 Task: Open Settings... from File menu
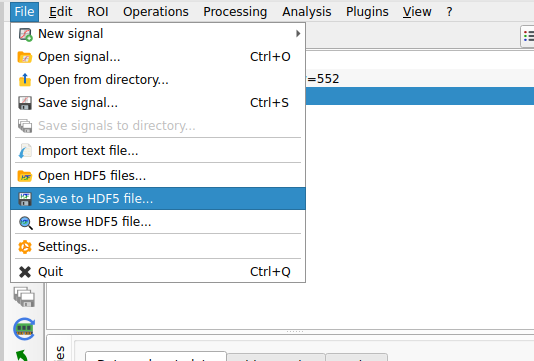pos(158,247)
